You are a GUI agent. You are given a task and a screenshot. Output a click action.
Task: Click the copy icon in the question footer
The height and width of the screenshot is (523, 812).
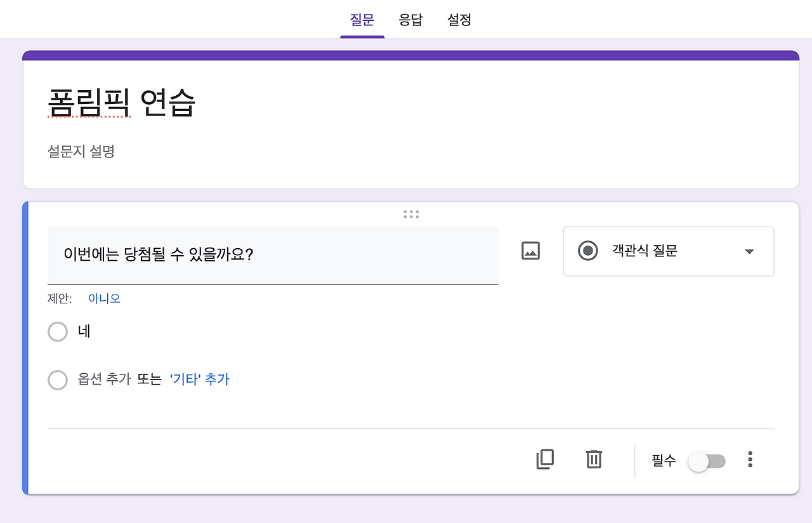(545, 460)
